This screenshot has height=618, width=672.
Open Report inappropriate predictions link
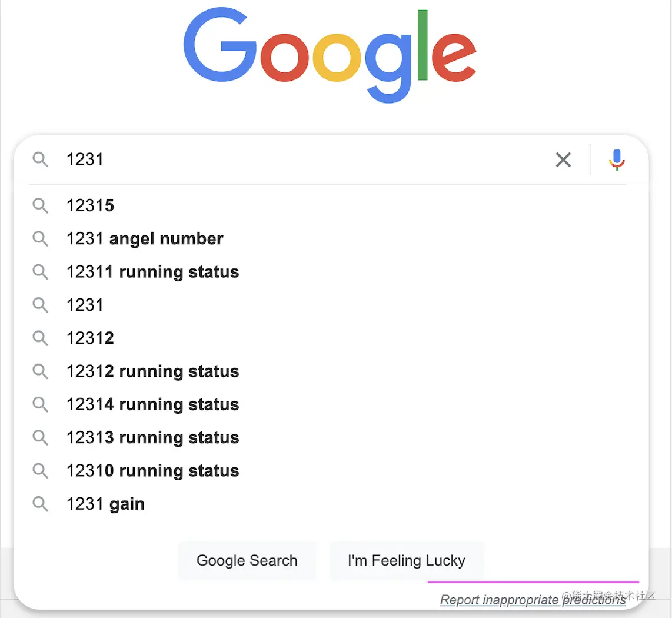533,600
